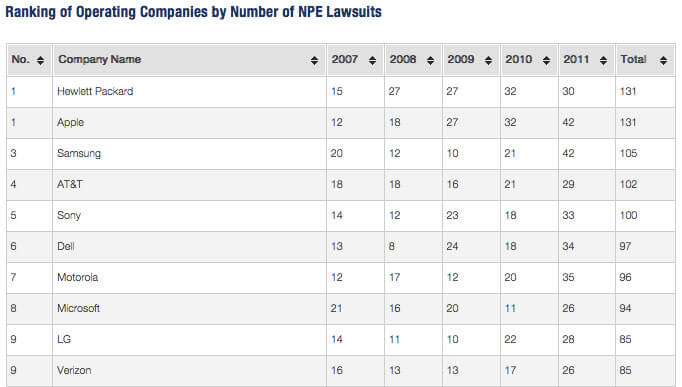This screenshot has height=387, width=682.
Task: Click the AT&T row entry
Action: point(70,184)
